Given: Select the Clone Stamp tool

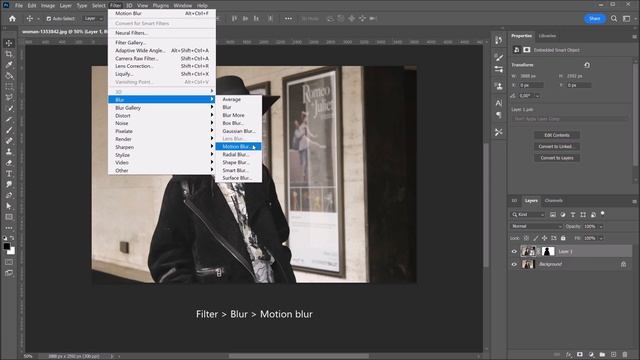Looking at the screenshot, I should tap(9, 151).
